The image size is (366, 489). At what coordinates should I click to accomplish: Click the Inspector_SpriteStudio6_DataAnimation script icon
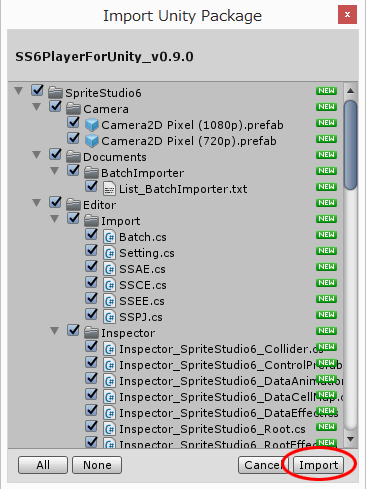click(x=109, y=381)
